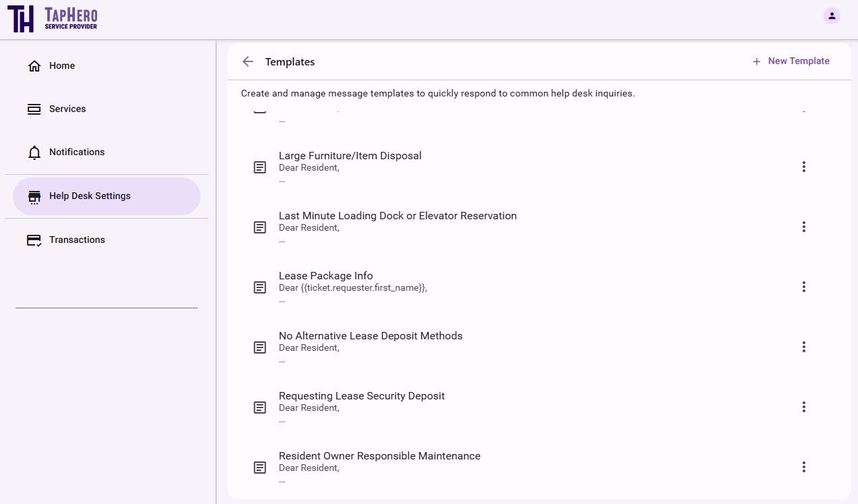Viewport: 858px width, 504px height.
Task: Create a New Template
Action: [791, 61]
